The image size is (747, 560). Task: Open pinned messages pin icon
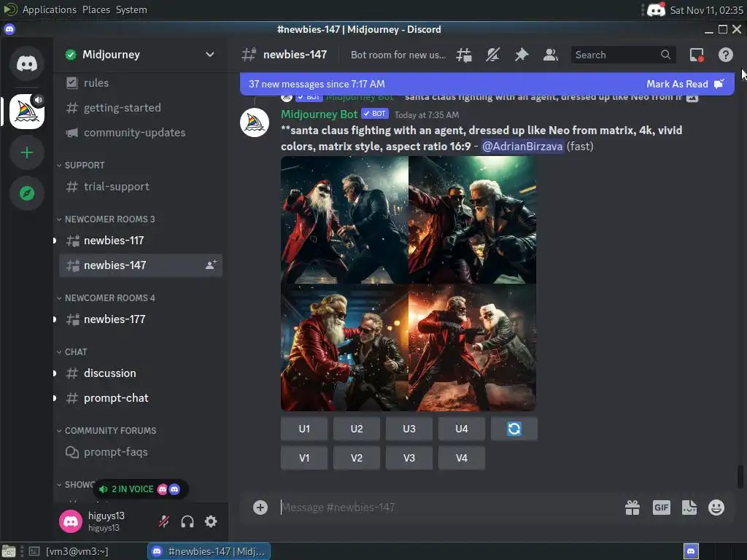(x=522, y=55)
